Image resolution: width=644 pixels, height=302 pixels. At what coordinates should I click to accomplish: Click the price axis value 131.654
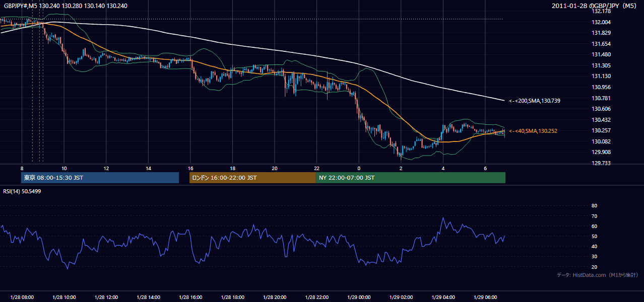point(601,44)
